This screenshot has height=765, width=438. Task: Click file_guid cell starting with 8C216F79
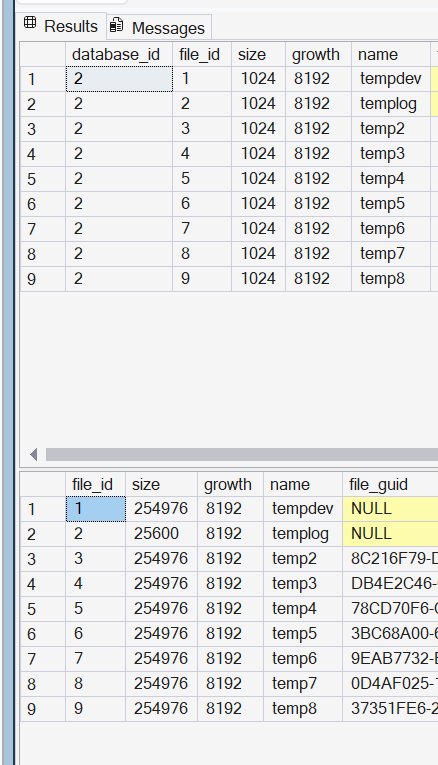pos(390,559)
